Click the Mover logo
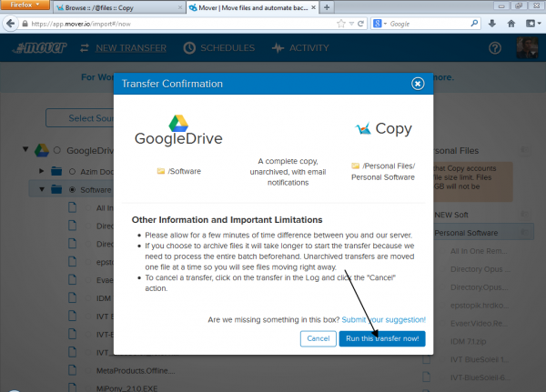 [40, 47]
